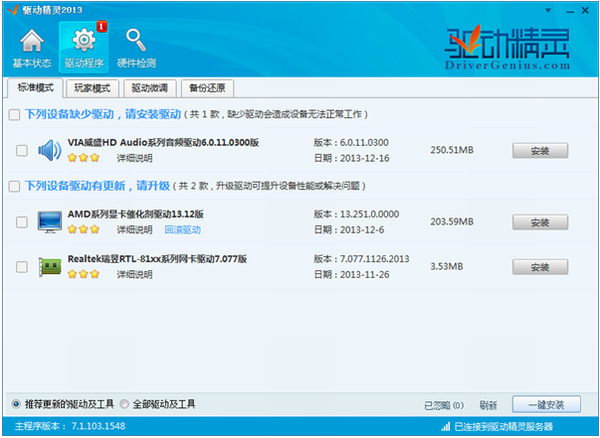Viewport: 600px width, 438px height.
Task: Open the 备份还原 tab
Action: (207, 88)
